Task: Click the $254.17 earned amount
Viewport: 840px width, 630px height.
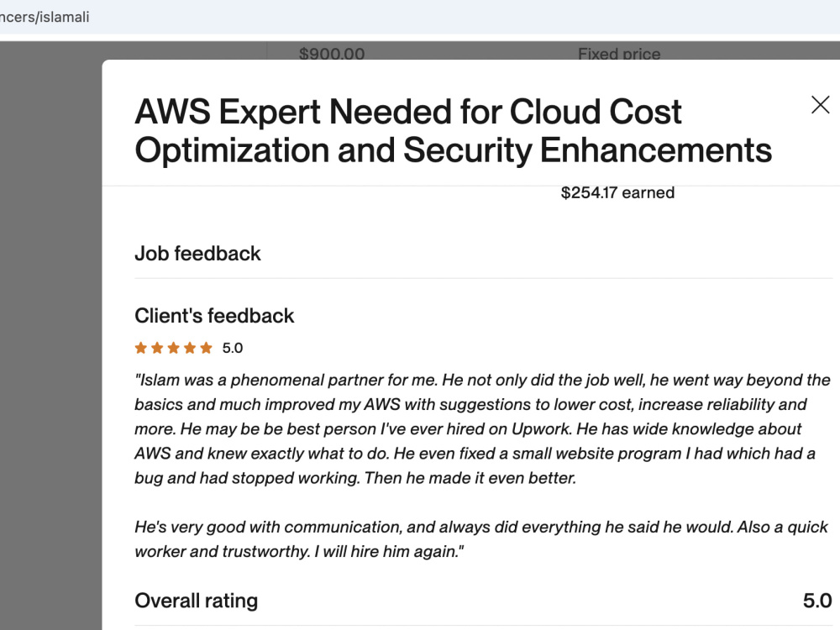Action: point(617,193)
